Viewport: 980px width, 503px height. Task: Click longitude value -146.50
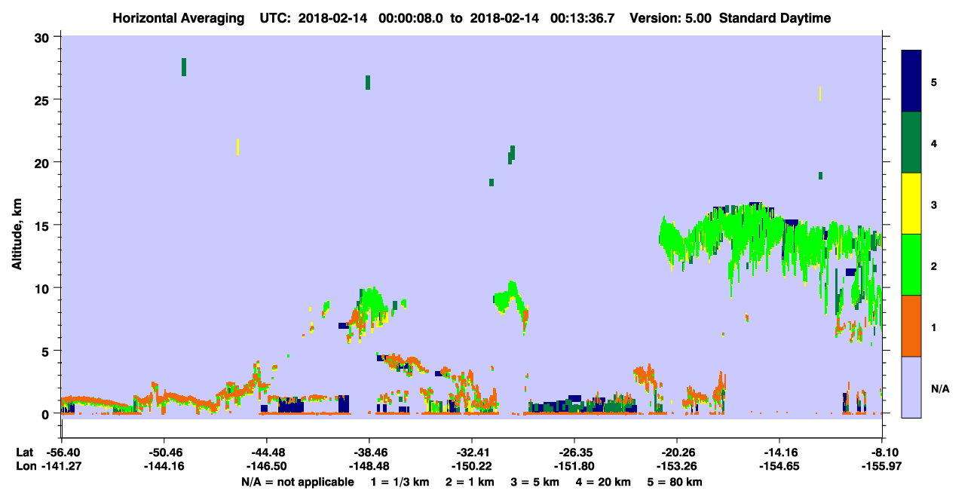tap(266, 467)
